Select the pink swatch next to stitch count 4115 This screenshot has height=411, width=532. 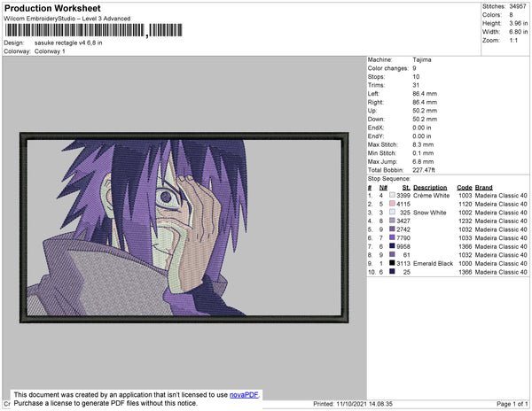(392, 204)
